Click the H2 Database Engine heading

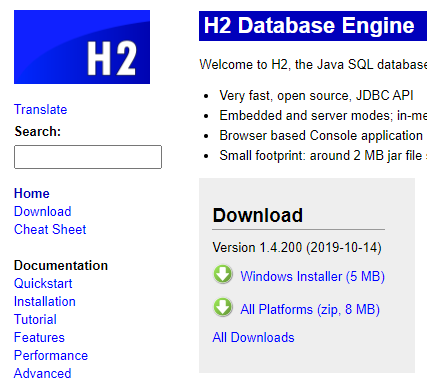pyautogui.click(x=309, y=26)
